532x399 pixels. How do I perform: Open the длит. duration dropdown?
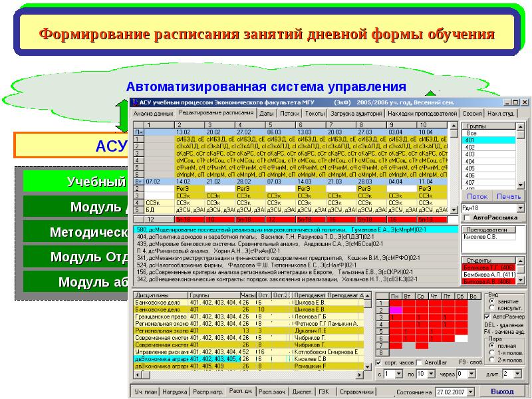[x=517, y=375]
